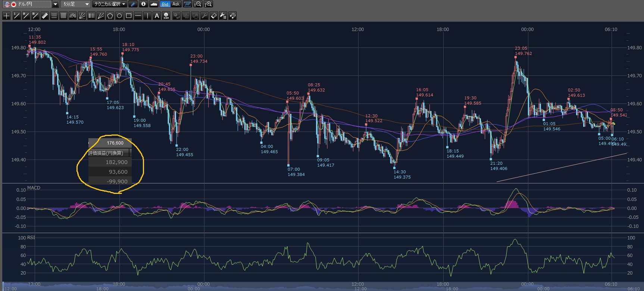Screen dimensions: 644x291
Task: Open the smiley icon stamp tool
Action: (x=166, y=16)
